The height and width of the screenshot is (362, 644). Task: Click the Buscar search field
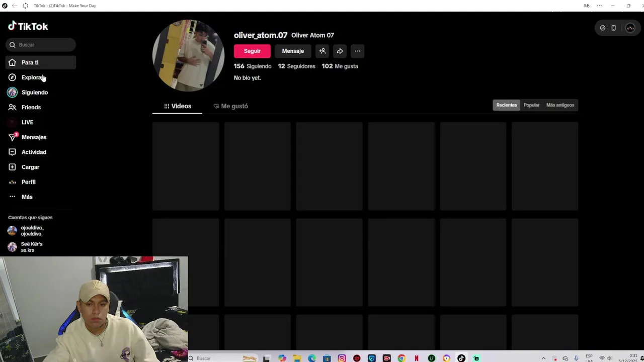(x=41, y=45)
